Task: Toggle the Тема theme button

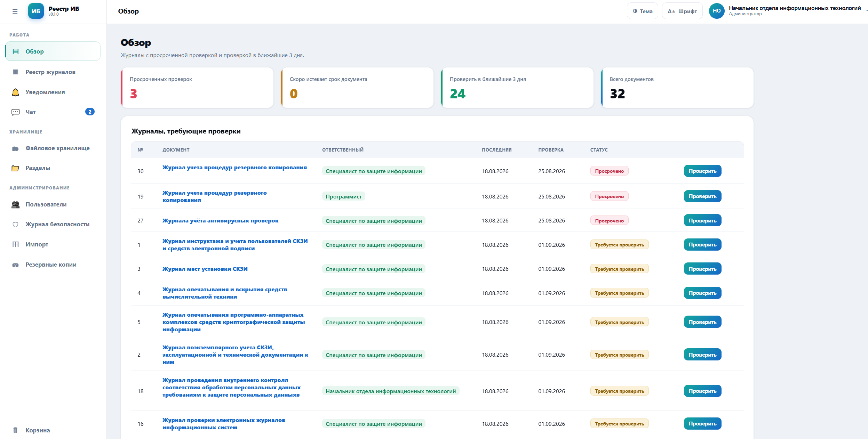Action: tap(642, 11)
